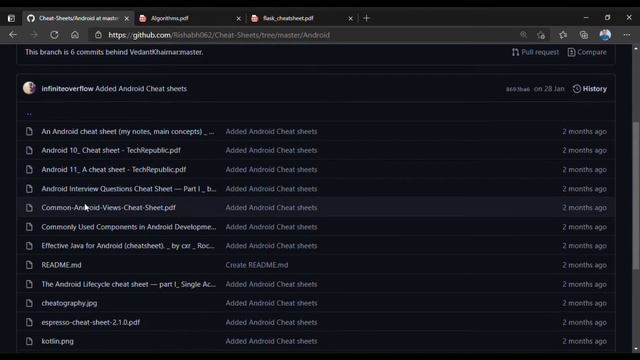This screenshot has width=640, height=360.
Task: Click file icon beside Effective Java for Android
Action: [29, 246]
